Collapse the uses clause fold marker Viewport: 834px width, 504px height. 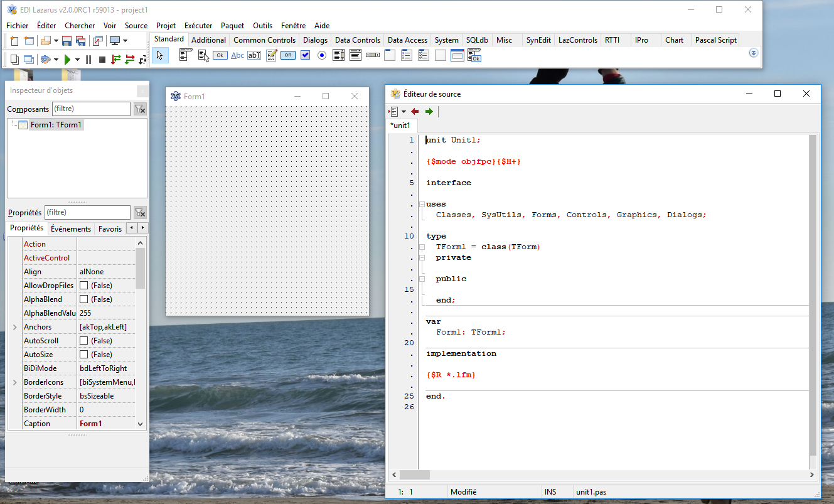[422, 204]
